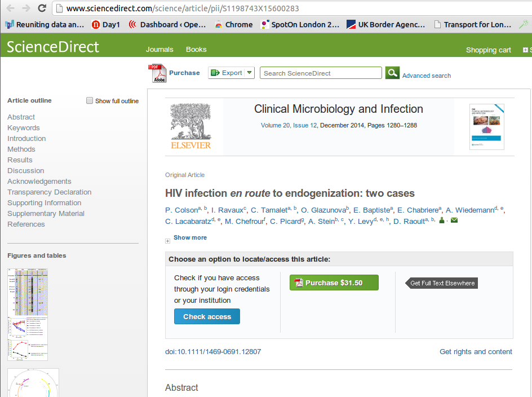
Task: Click the email envelope icon after D. Raoult
Action: 454,220
